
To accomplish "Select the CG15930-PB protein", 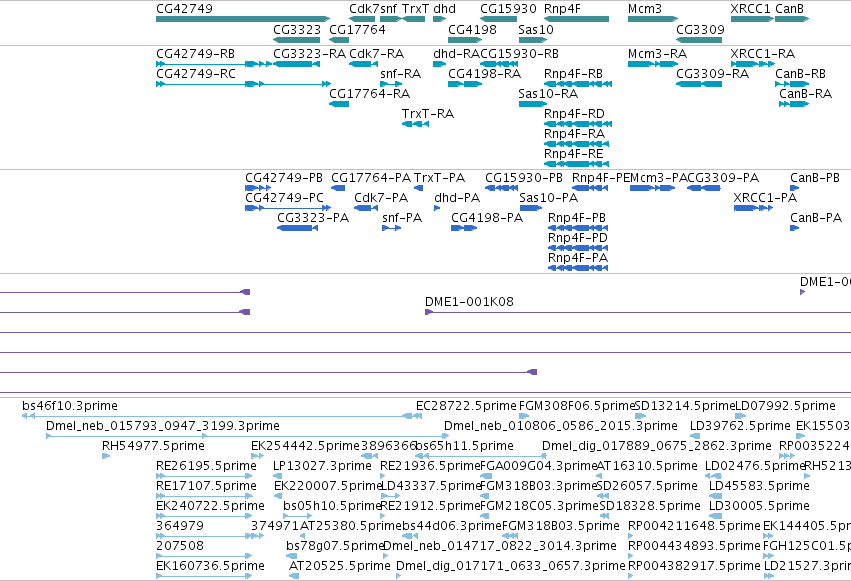I will (524, 178).
